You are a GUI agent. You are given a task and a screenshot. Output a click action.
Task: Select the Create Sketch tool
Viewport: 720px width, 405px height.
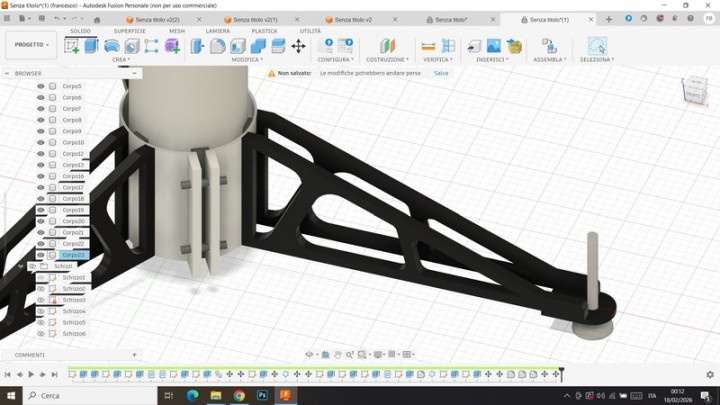[x=72, y=46]
